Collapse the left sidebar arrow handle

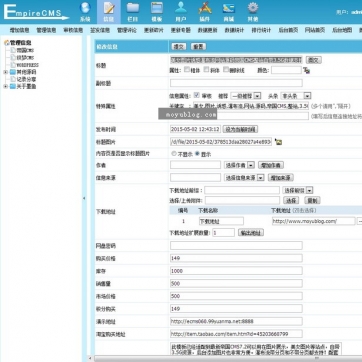click(84, 198)
